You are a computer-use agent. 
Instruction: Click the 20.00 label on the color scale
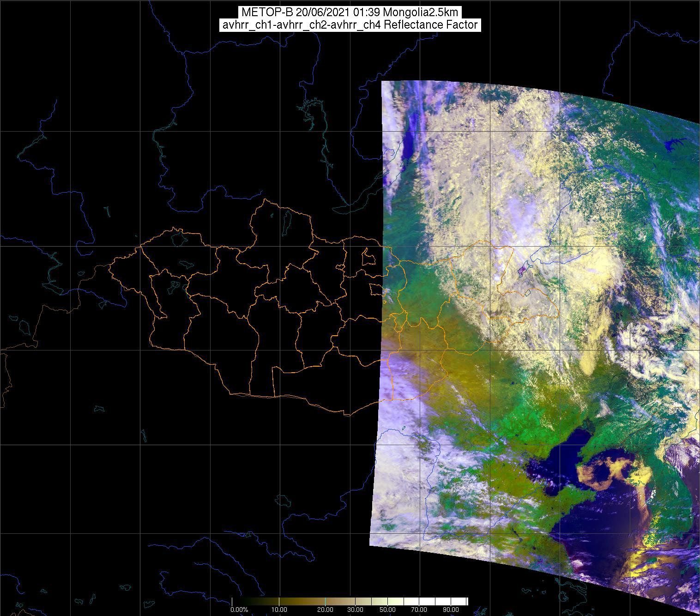326,610
